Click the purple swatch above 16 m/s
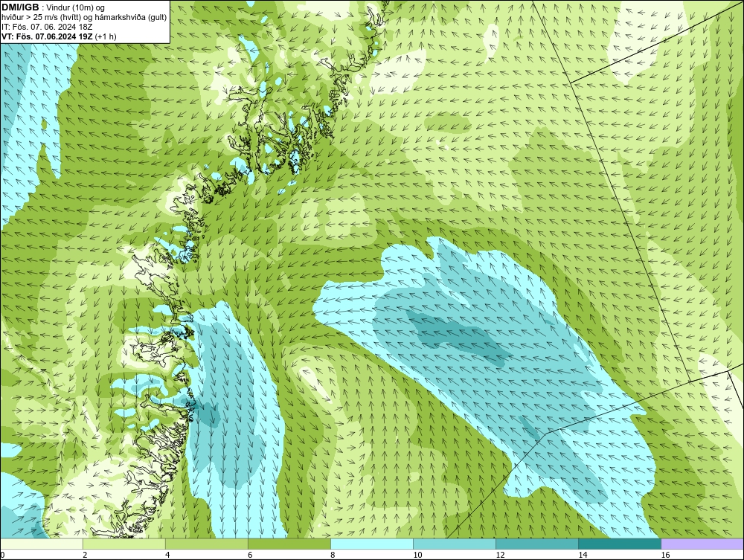Viewport: 744px width, 560px height. click(x=702, y=544)
